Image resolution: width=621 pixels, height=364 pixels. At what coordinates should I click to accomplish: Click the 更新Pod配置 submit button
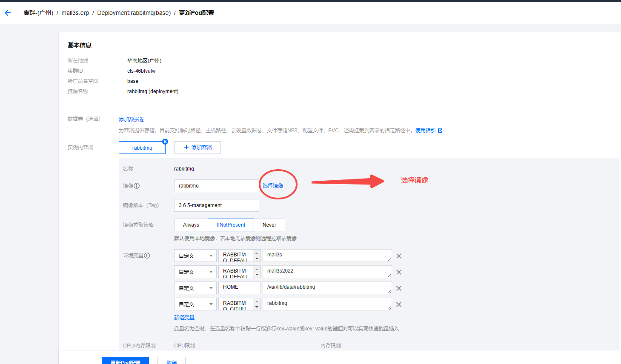pos(125,361)
